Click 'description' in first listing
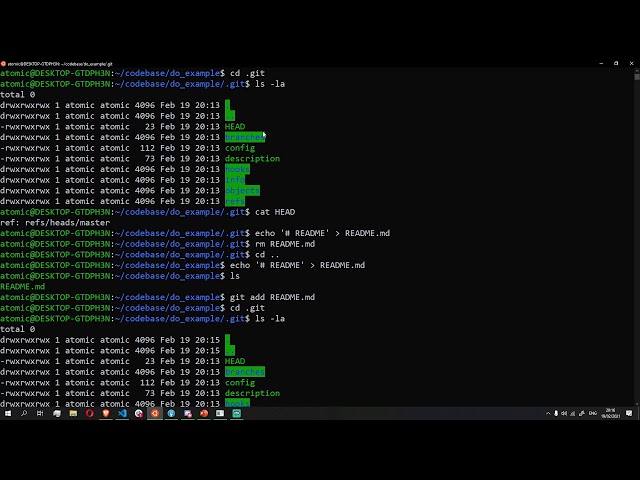640x480 pixels. pos(252,158)
